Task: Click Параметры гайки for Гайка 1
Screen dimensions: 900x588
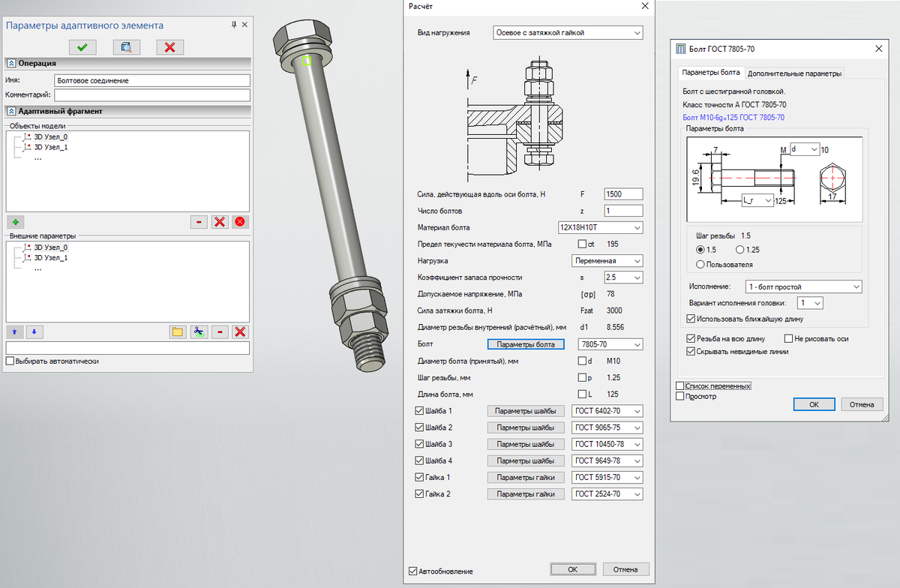Action: [x=525, y=477]
